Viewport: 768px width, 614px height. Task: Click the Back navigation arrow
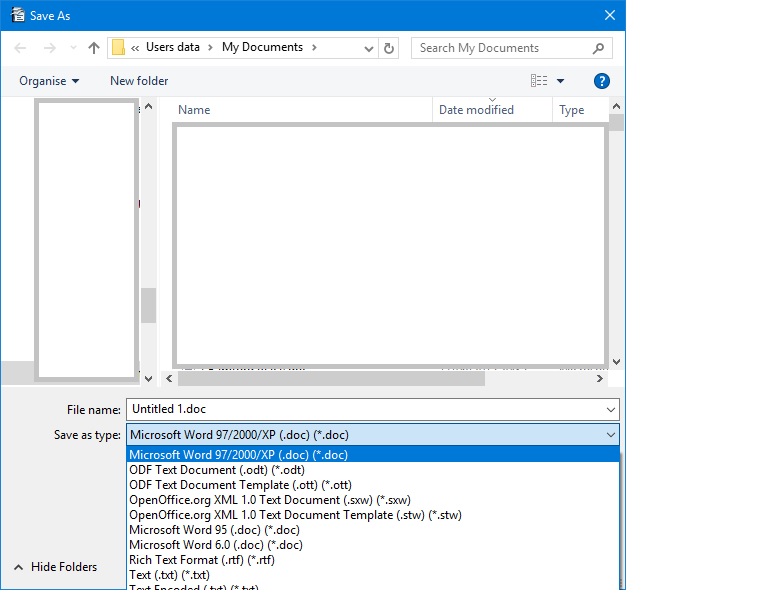tap(21, 48)
